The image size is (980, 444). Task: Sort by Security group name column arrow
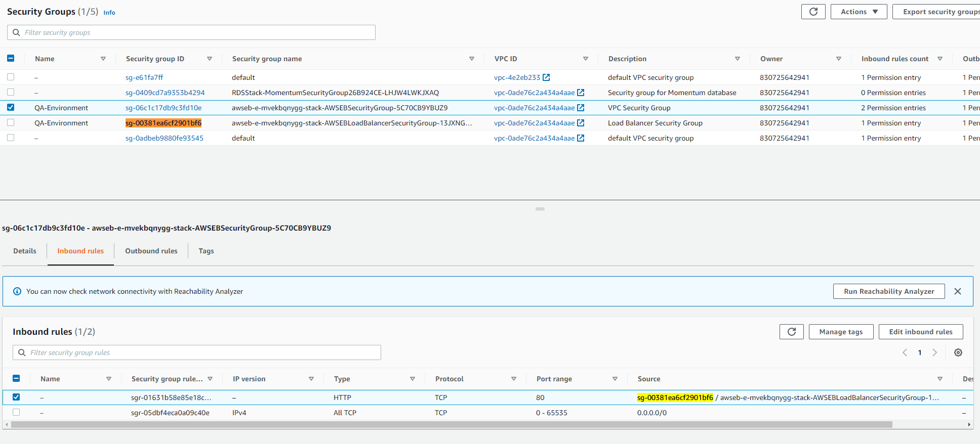(472, 59)
